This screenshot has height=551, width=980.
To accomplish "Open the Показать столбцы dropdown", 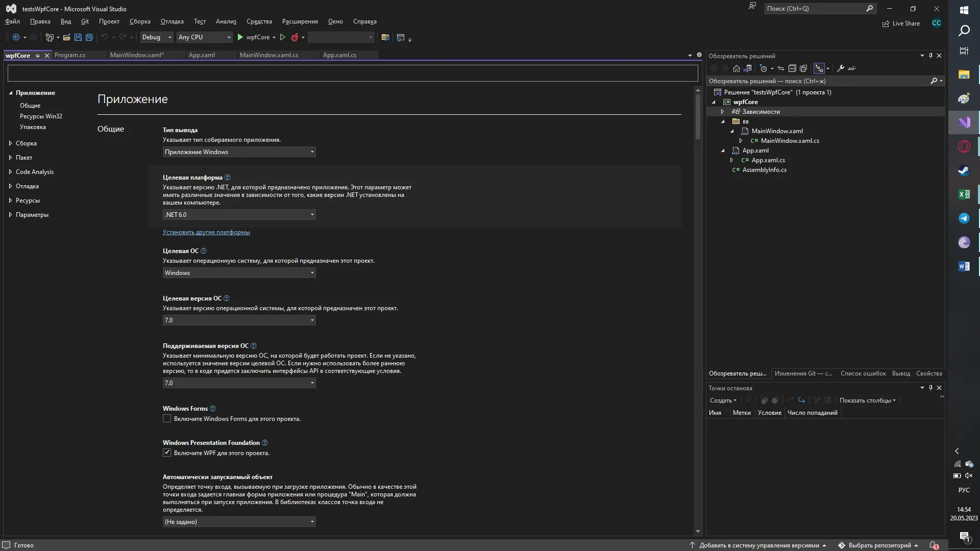I will [867, 400].
